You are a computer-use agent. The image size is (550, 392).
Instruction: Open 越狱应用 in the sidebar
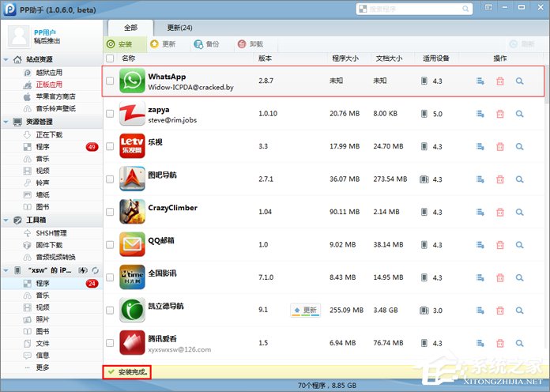(x=49, y=72)
